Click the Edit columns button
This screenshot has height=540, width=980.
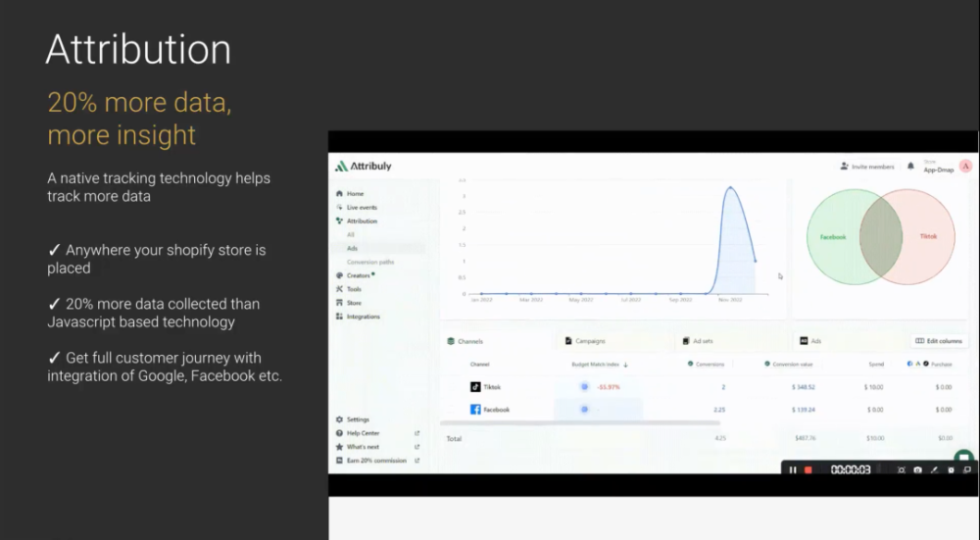tap(939, 341)
